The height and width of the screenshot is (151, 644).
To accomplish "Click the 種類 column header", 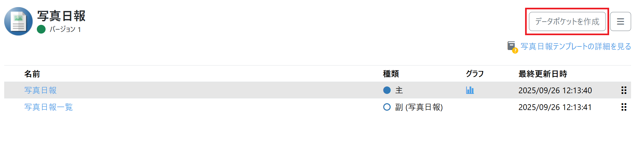I will point(391,74).
